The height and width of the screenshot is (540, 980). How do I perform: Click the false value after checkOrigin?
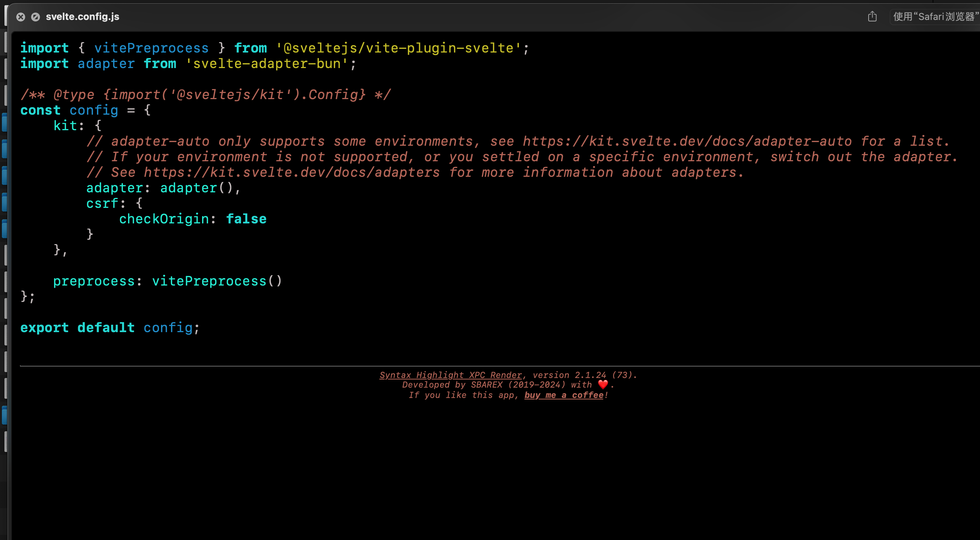click(x=246, y=219)
